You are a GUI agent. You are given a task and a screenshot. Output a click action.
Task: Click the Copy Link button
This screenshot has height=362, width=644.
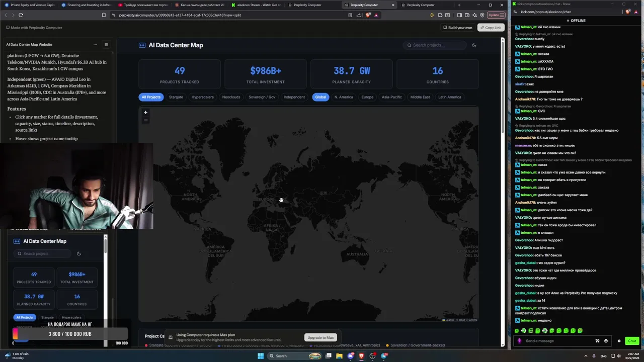point(491,28)
